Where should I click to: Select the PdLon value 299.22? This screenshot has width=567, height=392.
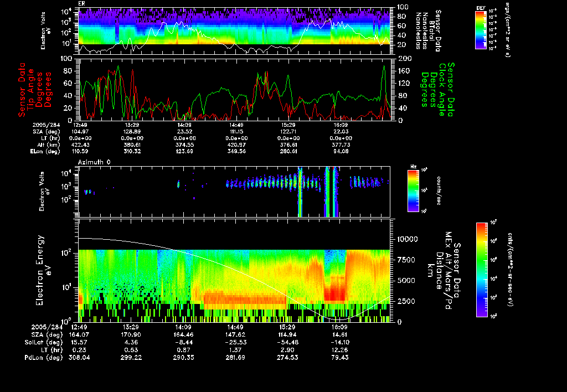click(131, 357)
